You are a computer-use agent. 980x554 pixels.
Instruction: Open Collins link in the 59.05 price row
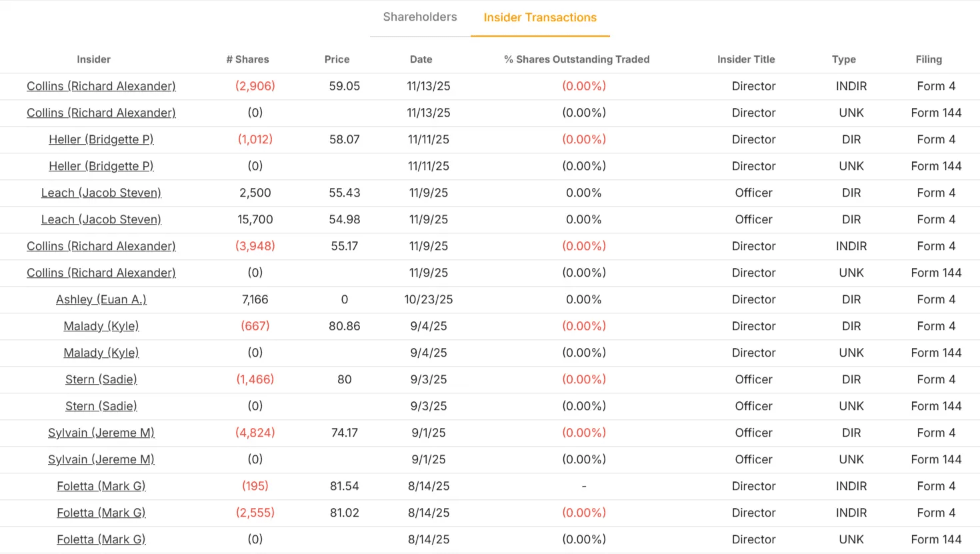point(101,86)
